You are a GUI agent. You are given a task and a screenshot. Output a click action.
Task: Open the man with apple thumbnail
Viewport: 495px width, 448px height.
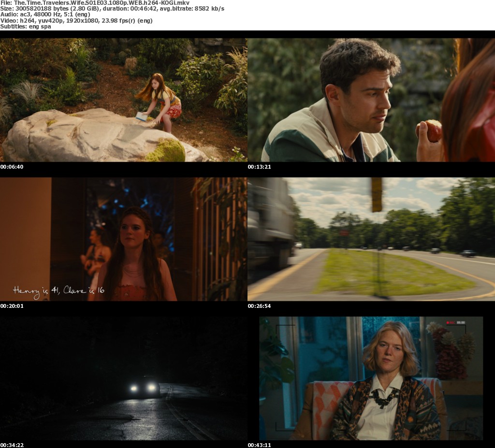tap(371, 100)
